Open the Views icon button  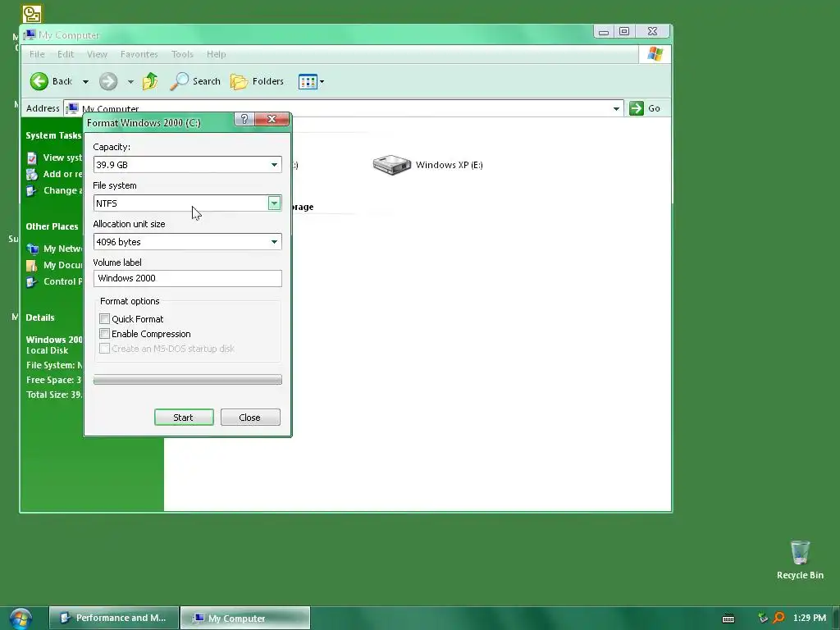[308, 82]
